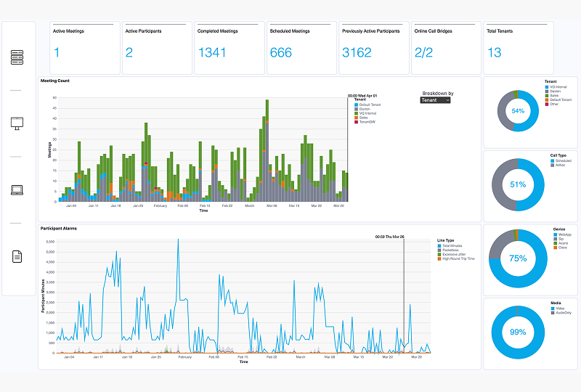Image resolution: width=581 pixels, height=392 pixels.
Task: Toggle Excessive Jitter line in legend
Action: 456,254
